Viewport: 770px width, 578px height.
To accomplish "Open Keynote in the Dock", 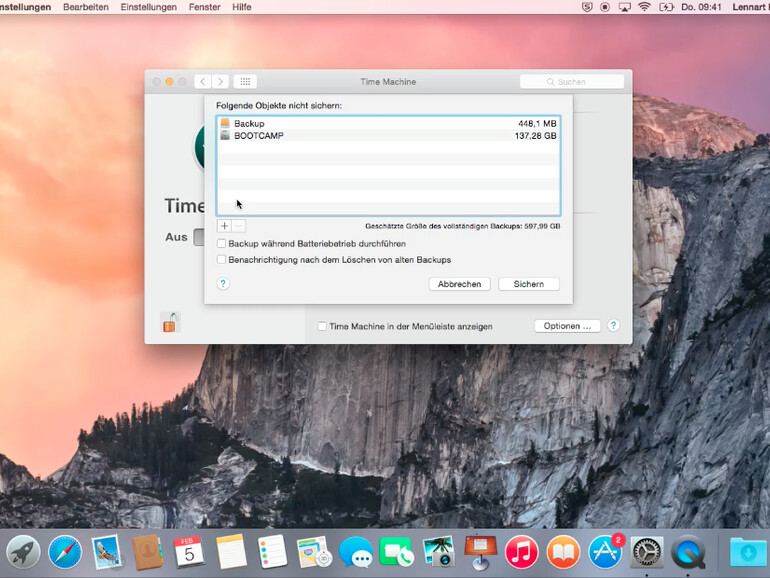I will pos(480,552).
